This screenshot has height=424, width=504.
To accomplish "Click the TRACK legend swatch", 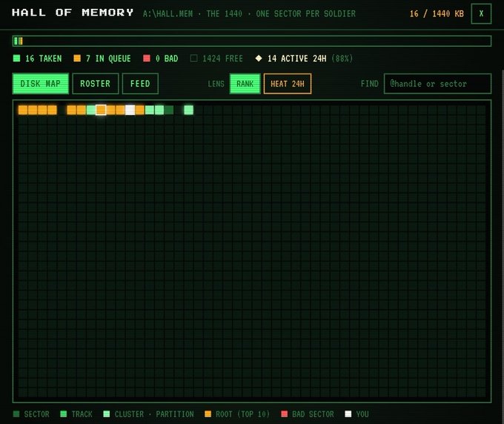I will click(64, 414).
